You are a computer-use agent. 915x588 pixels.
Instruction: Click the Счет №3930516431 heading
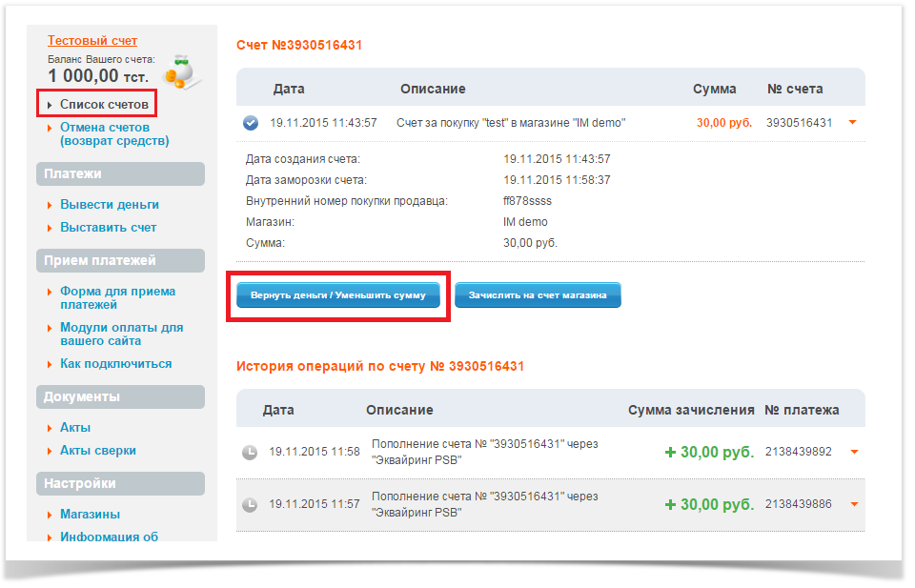coord(299,45)
